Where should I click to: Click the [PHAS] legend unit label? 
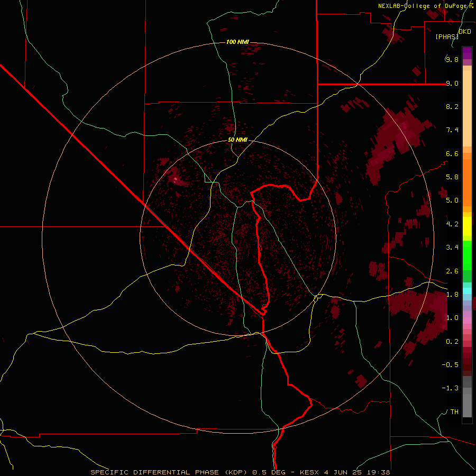point(447,36)
